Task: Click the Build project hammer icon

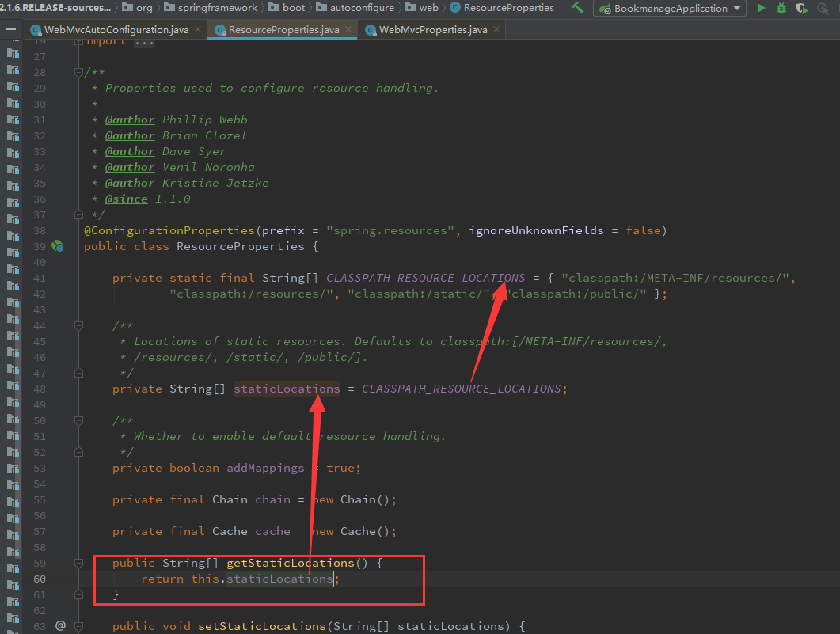Action: click(x=577, y=8)
